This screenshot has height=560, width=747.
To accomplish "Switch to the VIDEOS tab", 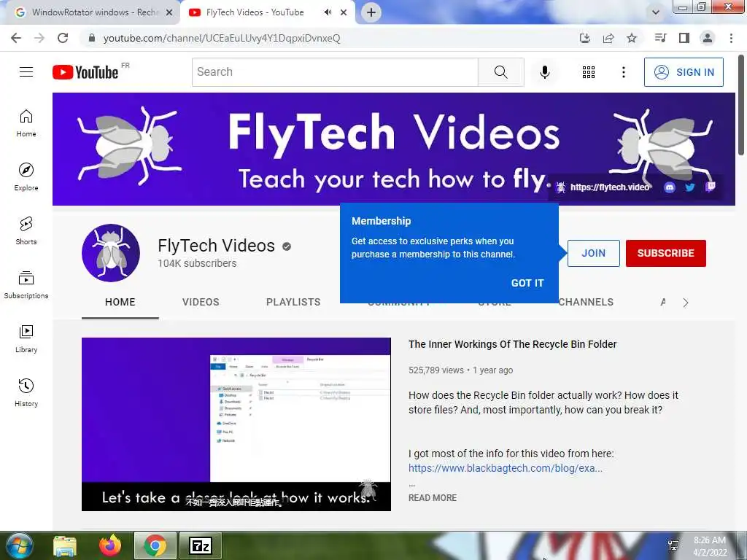I will [201, 302].
